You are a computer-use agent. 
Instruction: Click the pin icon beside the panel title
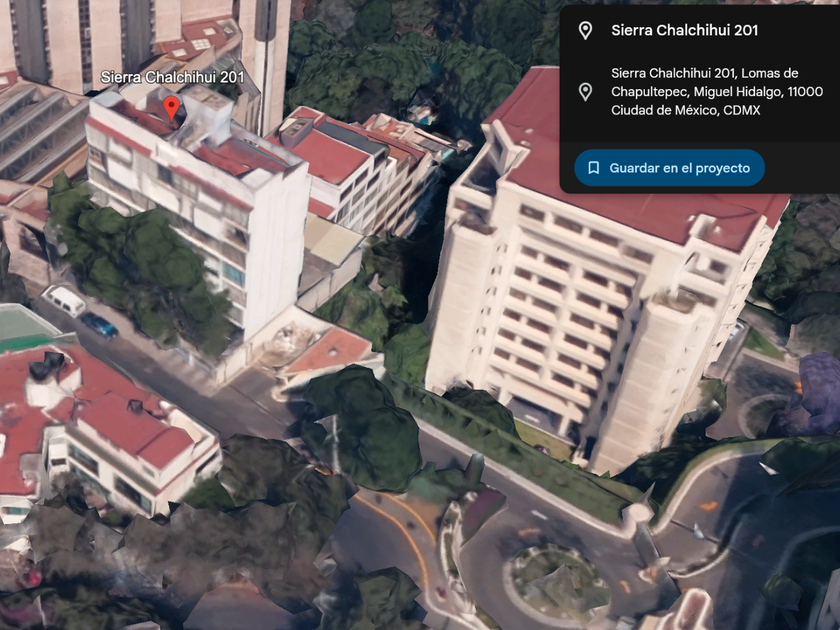[586, 31]
